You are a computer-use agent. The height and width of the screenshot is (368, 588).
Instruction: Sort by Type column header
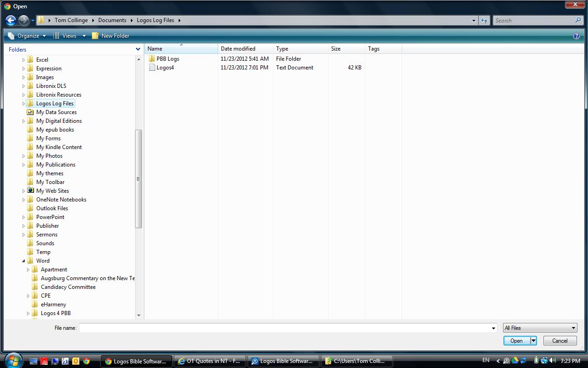tap(300, 49)
